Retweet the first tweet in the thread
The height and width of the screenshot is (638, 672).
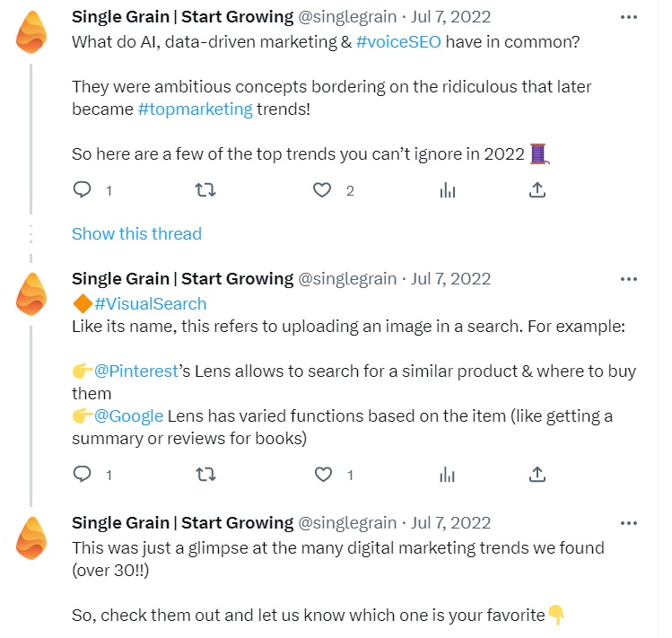205,190
